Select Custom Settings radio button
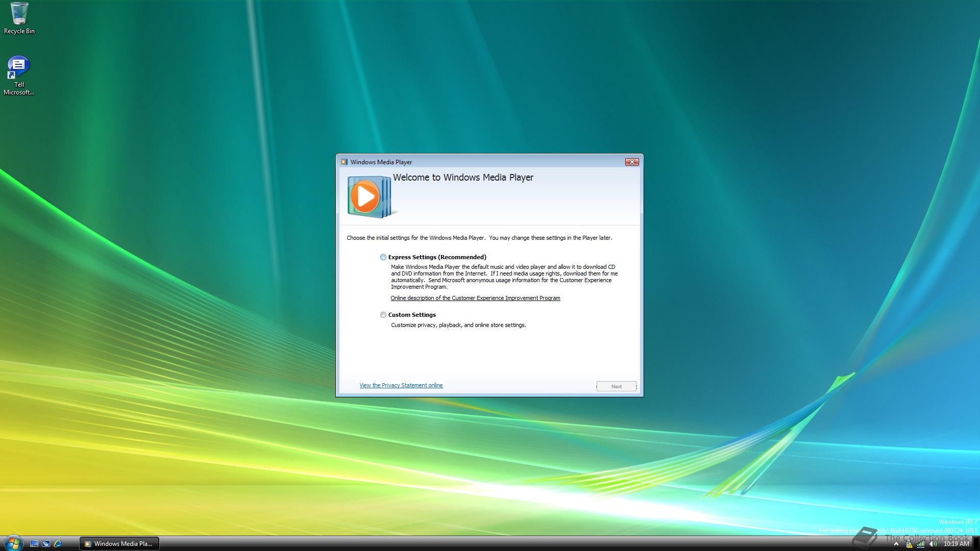Image resolution: width=980 pixels, height=551 pixels. click(383, 315)
